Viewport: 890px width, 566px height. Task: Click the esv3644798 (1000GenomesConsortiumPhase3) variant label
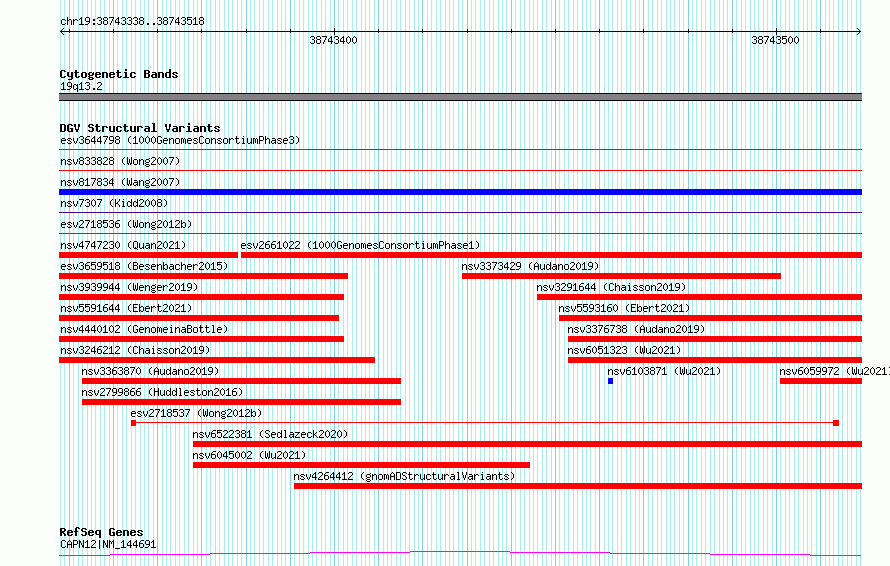coord(180,140)
